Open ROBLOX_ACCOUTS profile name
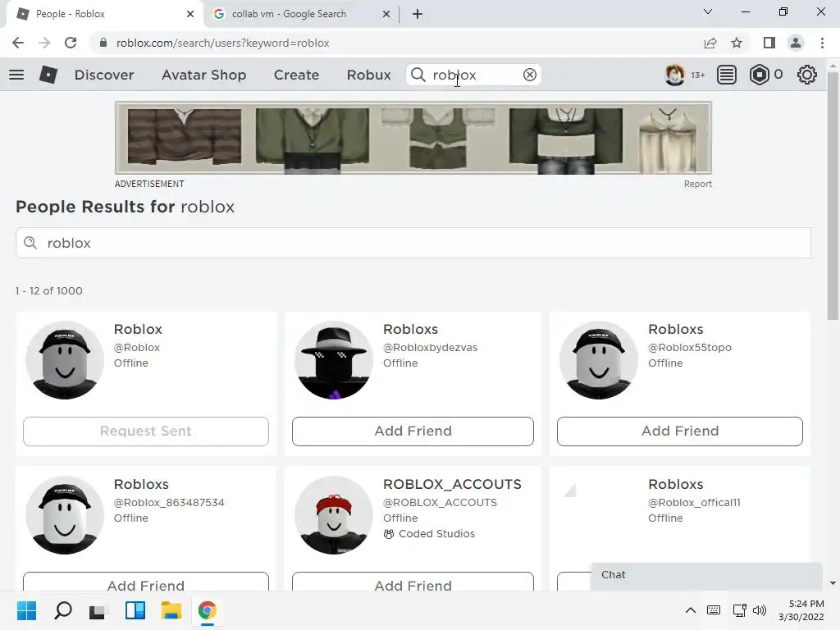840x630 pixels. (452, 484)
